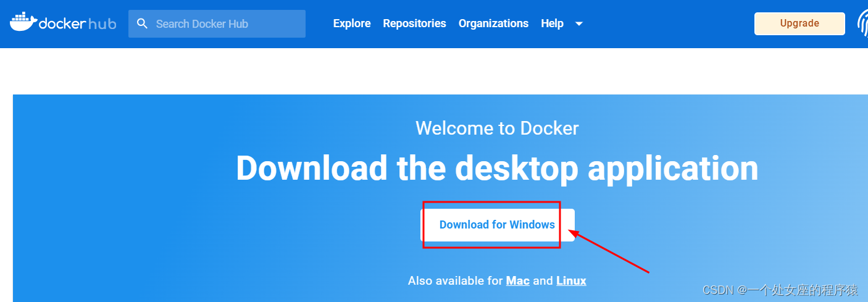The width and height of the screenshot is (868, 302).
Task: Open the fingerprint account avatar
Action: (862, 23)
